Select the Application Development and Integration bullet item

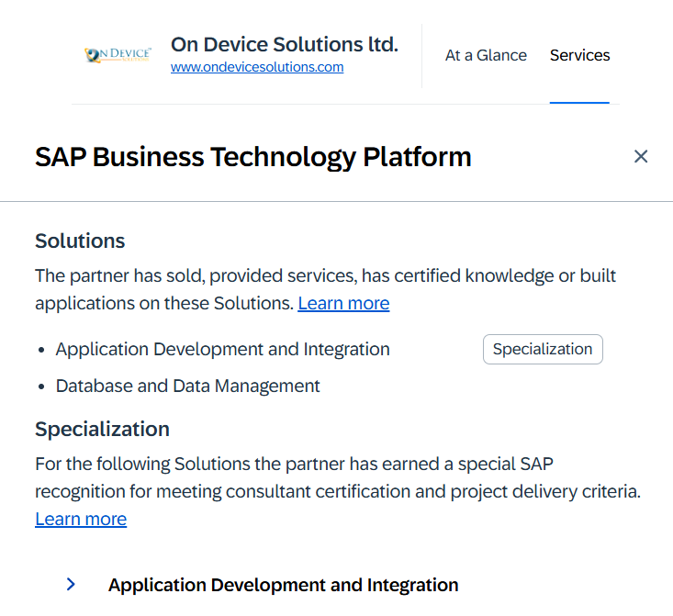(x=222, y=349)
